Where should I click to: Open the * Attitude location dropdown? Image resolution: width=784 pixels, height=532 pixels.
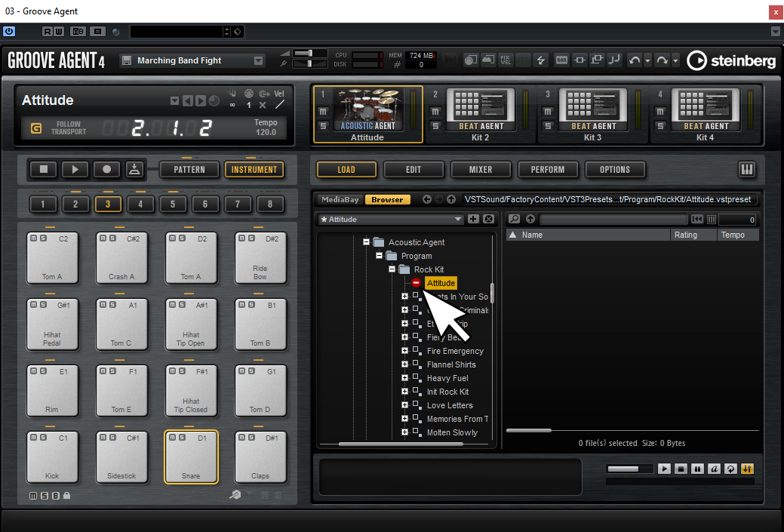click(391, 220)
